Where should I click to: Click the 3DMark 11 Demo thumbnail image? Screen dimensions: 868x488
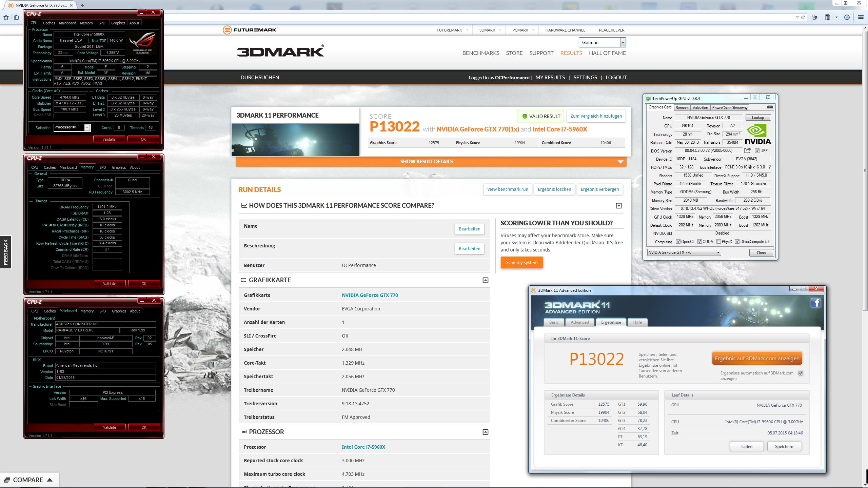(x=295, y=140)
